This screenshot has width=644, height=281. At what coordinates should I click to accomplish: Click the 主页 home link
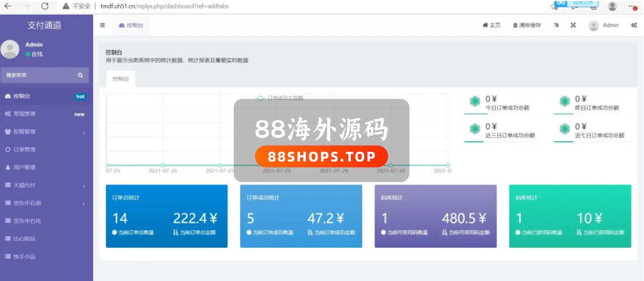(x=491, y=25)
